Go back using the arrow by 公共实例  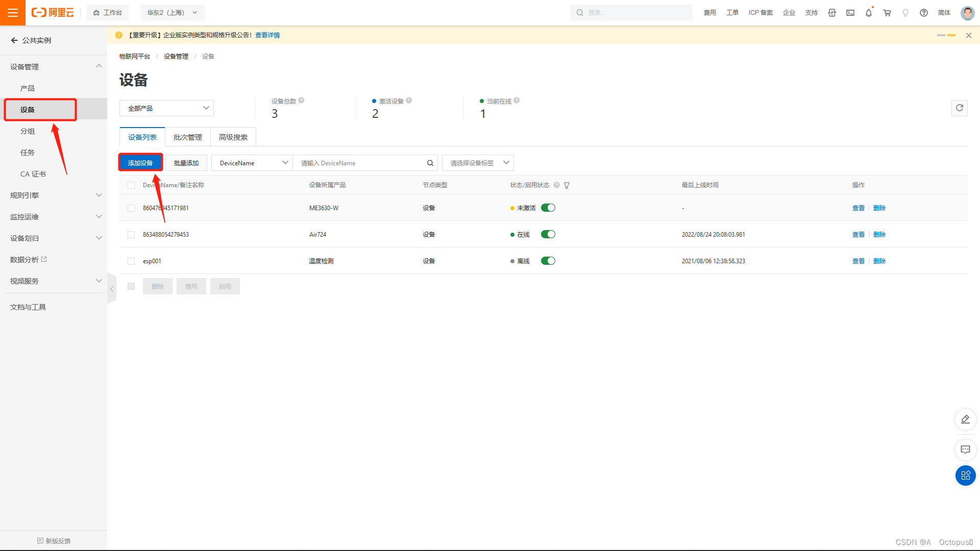coord(14,40)
